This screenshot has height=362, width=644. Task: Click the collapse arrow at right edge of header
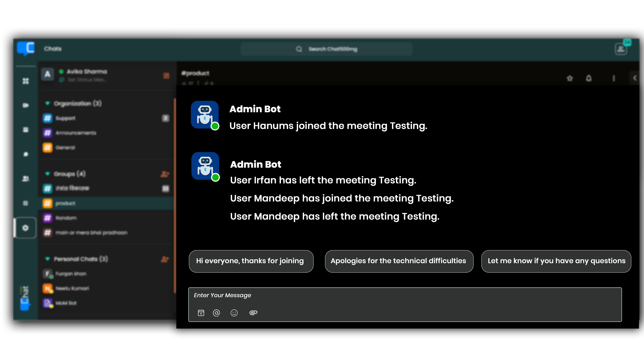coord(635,78)
